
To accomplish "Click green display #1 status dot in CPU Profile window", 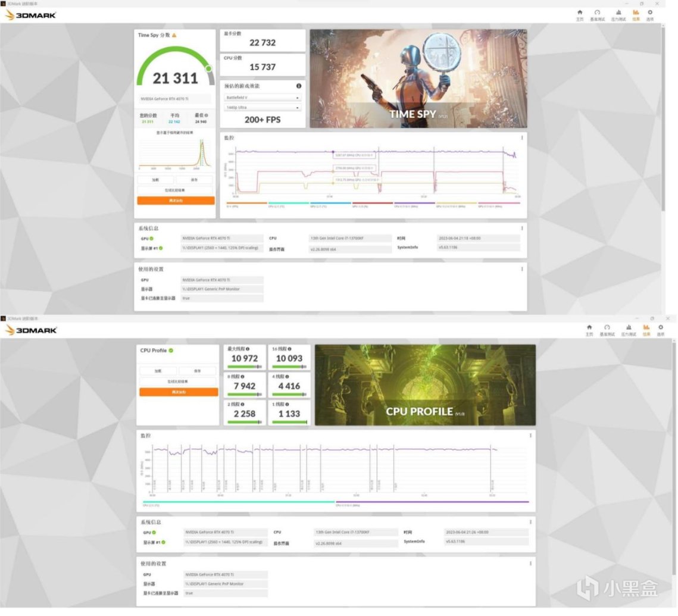I will pyautogui.click(x=164, y=543).
